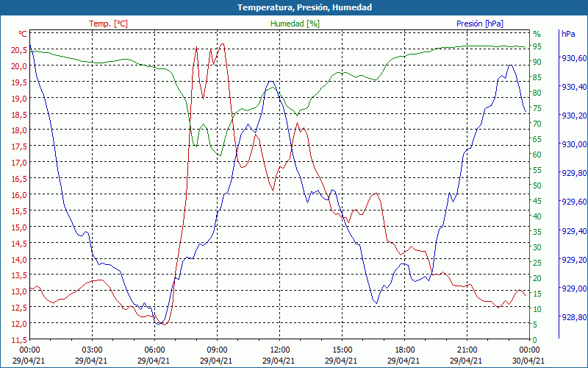Click the 29/04/21 date under 12:00
Screen dimensions: 588x368
279,361
